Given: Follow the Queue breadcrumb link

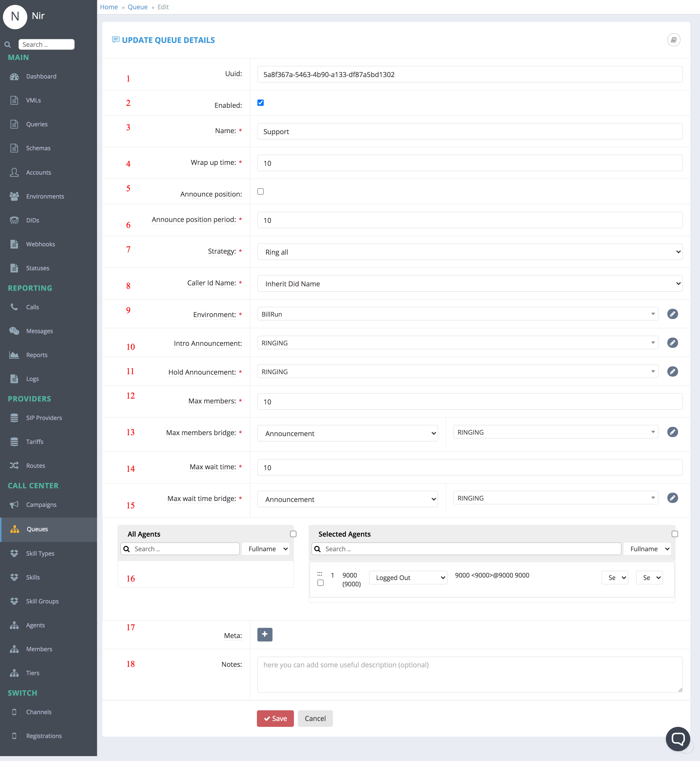Looking at the screenshot, I should click(137, 7).
